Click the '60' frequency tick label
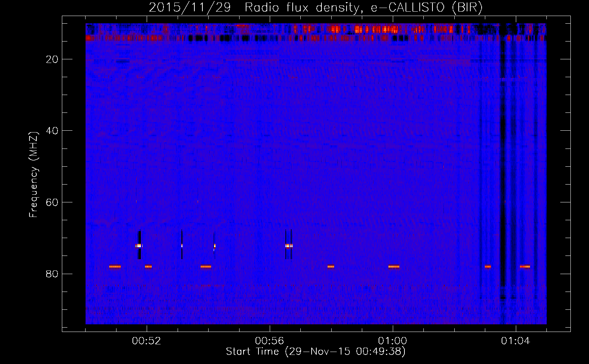This screenshot has height=364, width=589. 52,202
